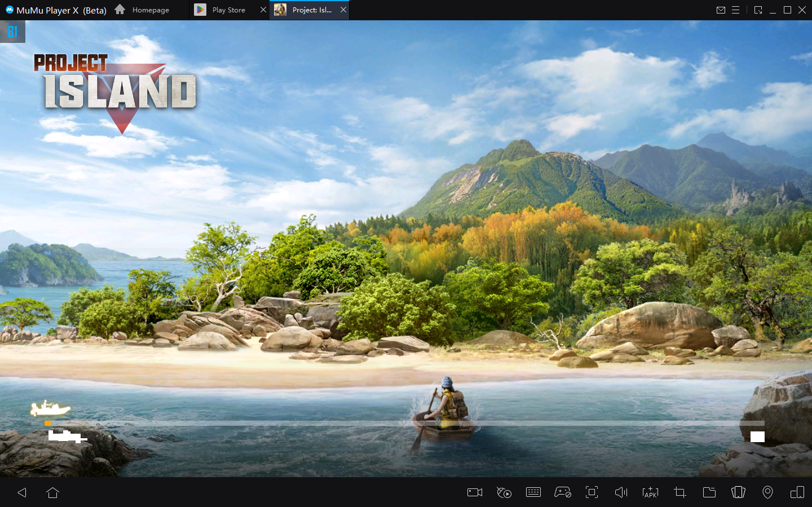Open the multi-instance device manager
The width and height of the screenshot is (812, 507).
coord(797,492)
